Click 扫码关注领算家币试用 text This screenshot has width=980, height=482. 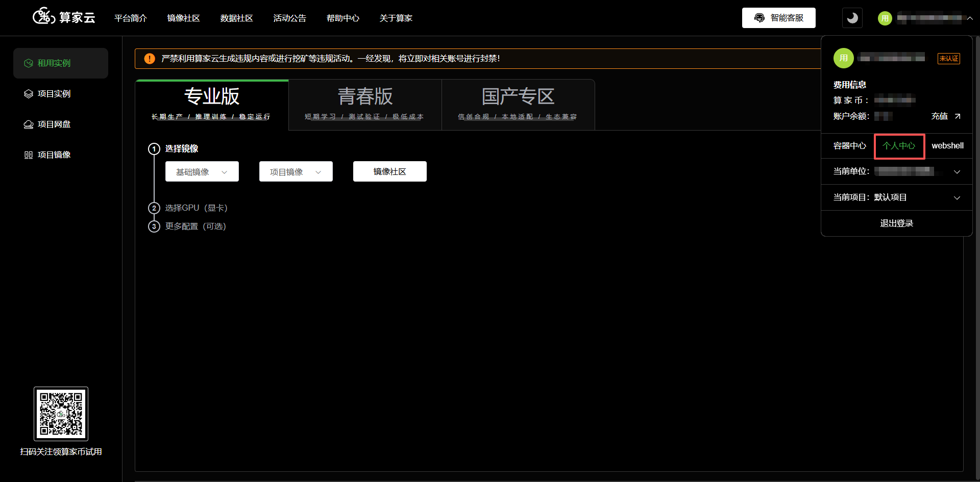tap(61, 452)
